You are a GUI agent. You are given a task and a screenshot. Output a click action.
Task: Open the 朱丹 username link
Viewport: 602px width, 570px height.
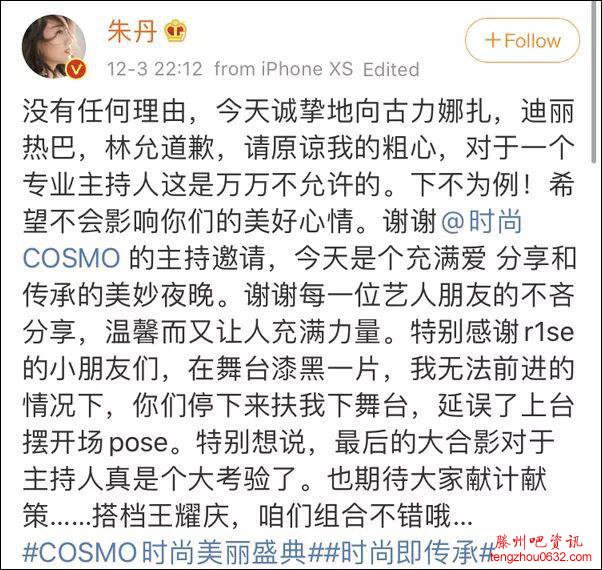pyautogui.click(x=132, y=31)
